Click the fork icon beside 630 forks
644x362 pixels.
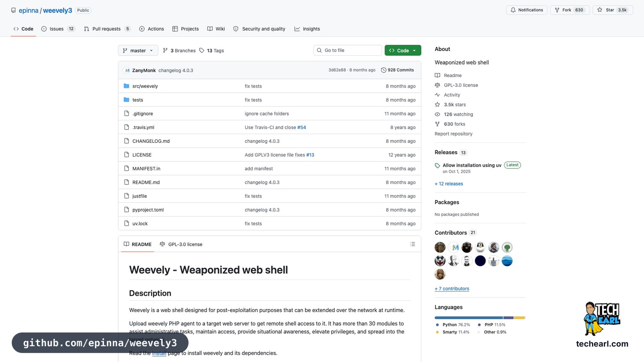[437, 124]
